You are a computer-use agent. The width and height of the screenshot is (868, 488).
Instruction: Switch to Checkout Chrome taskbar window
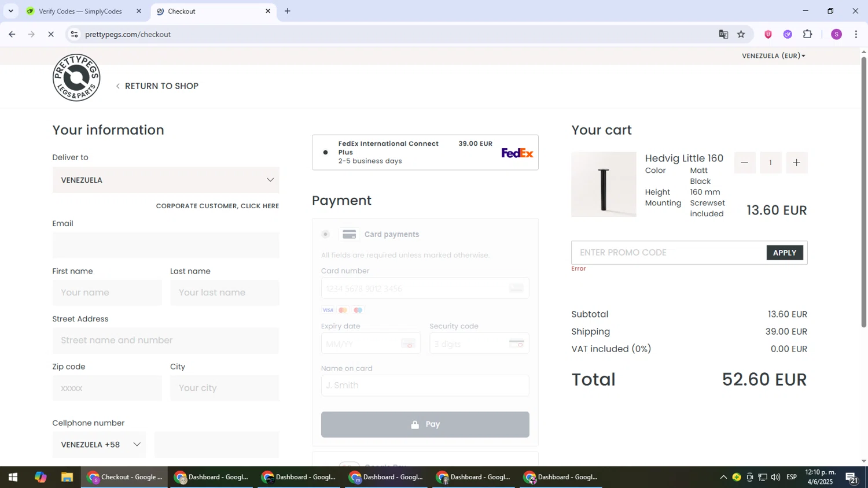(x=124, y=477)
